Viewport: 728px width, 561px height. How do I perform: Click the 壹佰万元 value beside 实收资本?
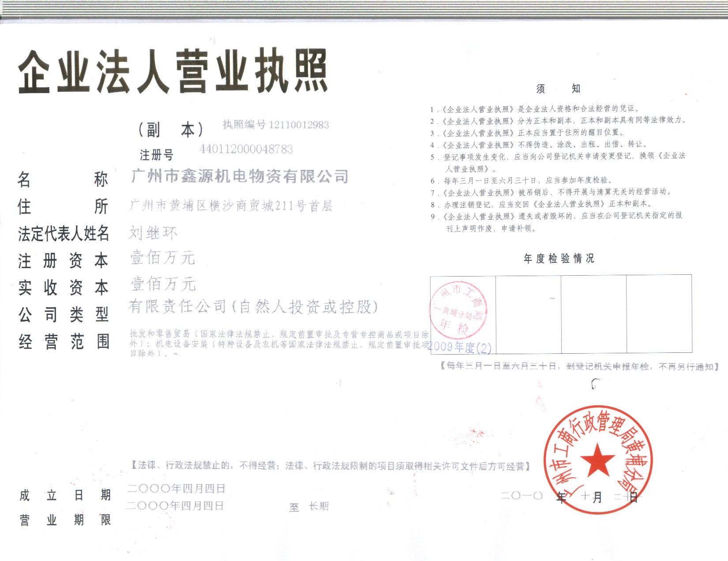click(163, 284)
